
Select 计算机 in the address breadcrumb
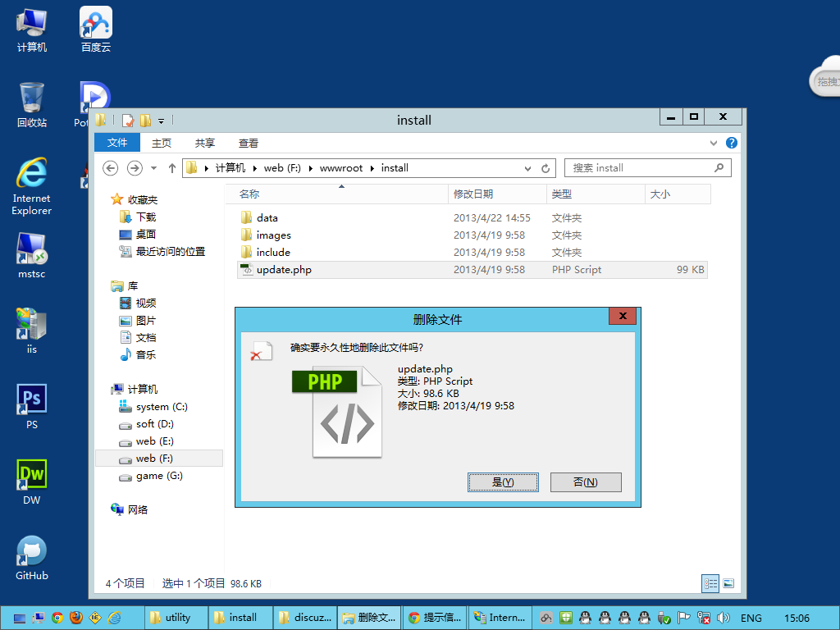(231, 168)
